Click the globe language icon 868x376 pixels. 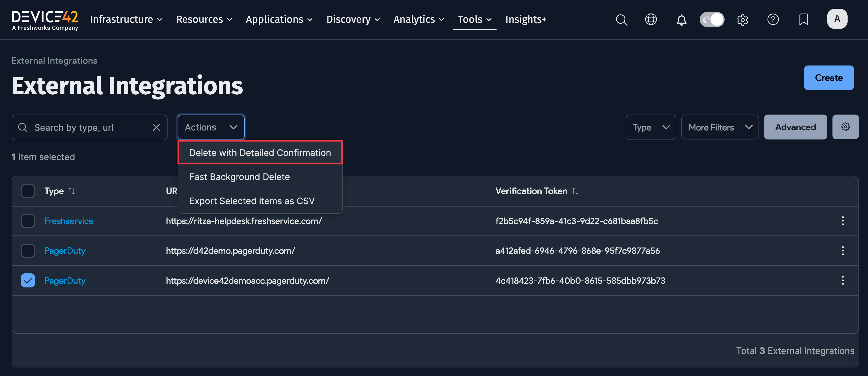pos(651,20)
